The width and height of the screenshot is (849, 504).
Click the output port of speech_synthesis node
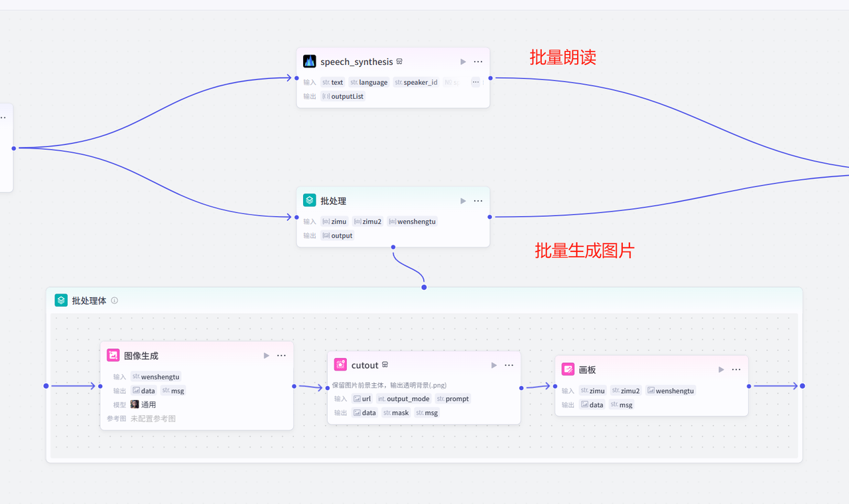490,78
